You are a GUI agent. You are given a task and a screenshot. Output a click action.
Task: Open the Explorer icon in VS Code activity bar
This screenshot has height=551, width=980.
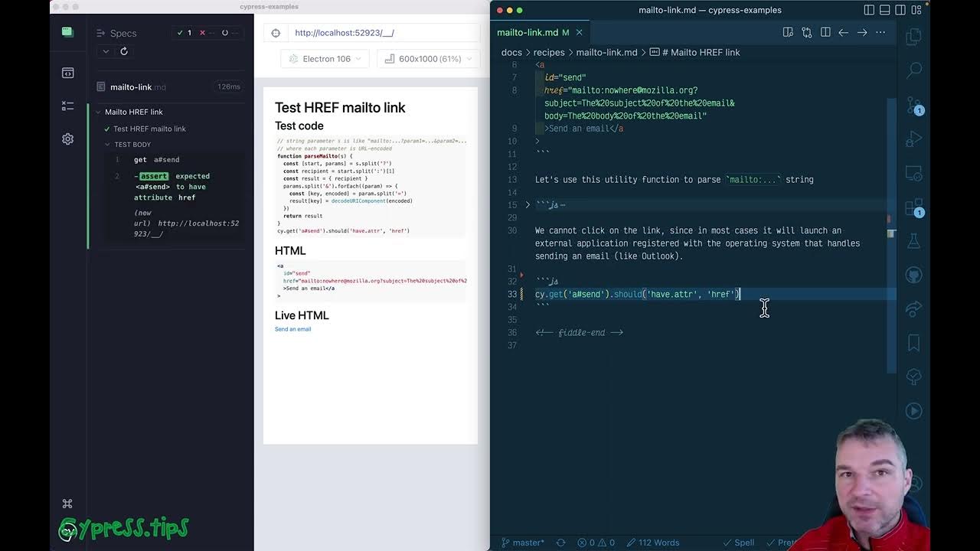(913, 37)
